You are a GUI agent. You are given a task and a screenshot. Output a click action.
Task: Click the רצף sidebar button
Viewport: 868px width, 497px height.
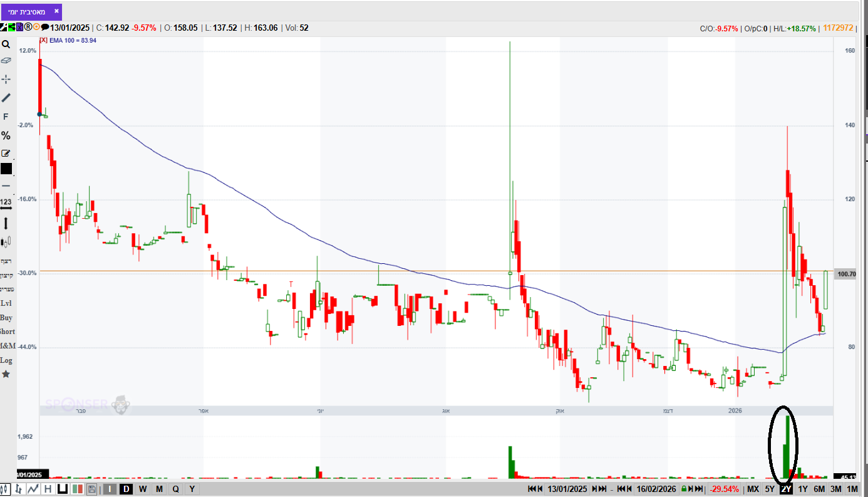click(6, 261)
